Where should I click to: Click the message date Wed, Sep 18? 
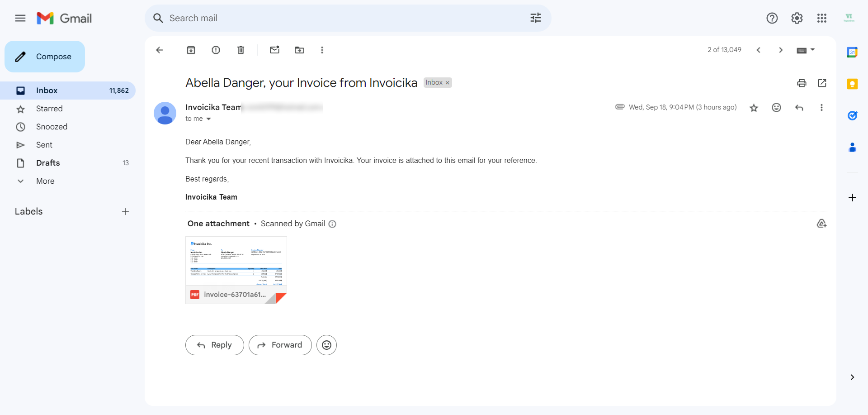[683, 107]
